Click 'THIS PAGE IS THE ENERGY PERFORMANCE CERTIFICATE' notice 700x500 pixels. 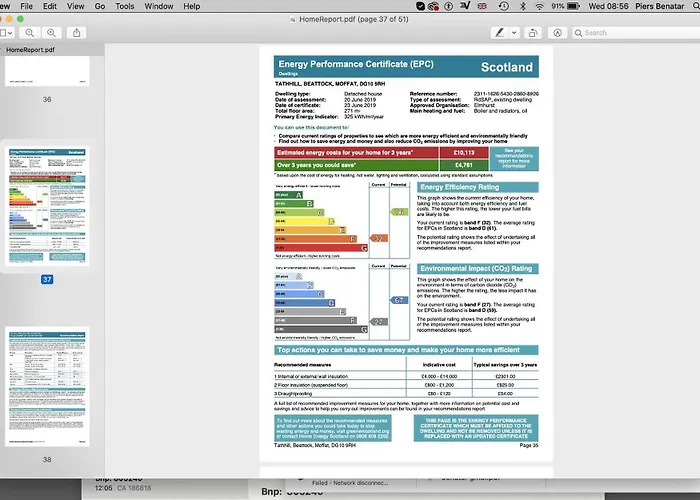476,428
